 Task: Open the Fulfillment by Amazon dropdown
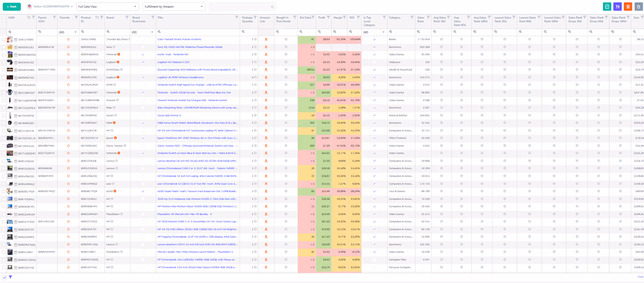[x=174, y=6]
